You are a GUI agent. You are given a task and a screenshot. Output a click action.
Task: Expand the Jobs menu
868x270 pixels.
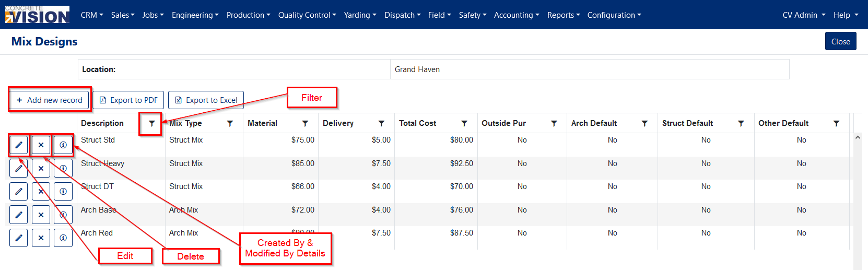(153, 15)
